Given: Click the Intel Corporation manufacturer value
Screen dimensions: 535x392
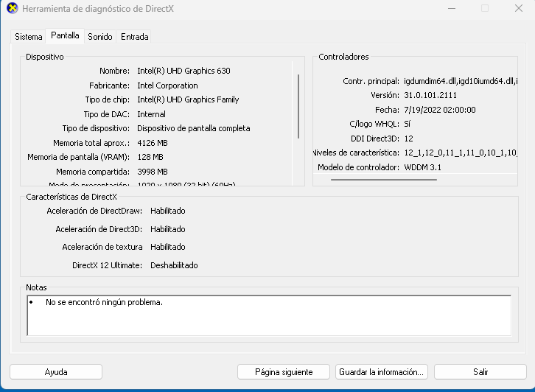Looking at the screenshot, I should click(167, 85).
